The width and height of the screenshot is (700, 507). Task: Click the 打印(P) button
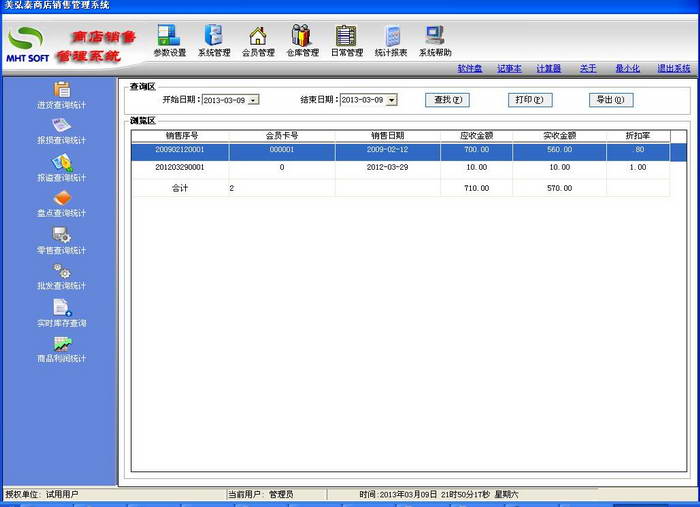tap(530, 100)
